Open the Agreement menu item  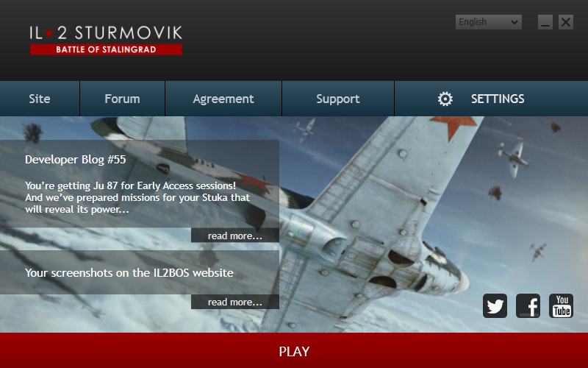(223, 99)
